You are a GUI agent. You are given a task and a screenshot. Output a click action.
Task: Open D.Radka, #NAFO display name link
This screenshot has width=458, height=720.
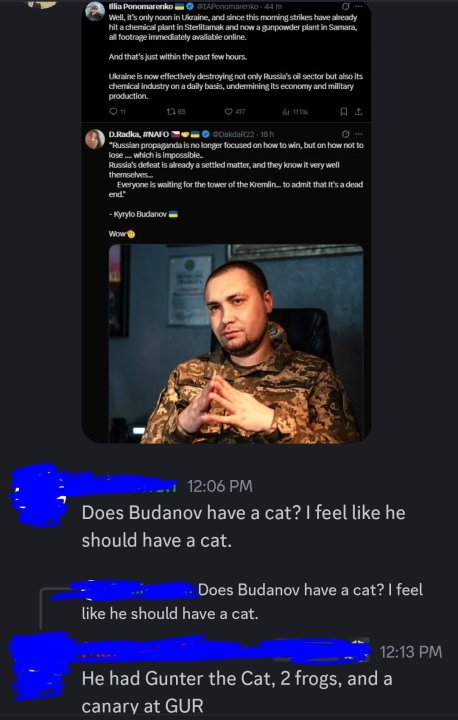[139, 134]
